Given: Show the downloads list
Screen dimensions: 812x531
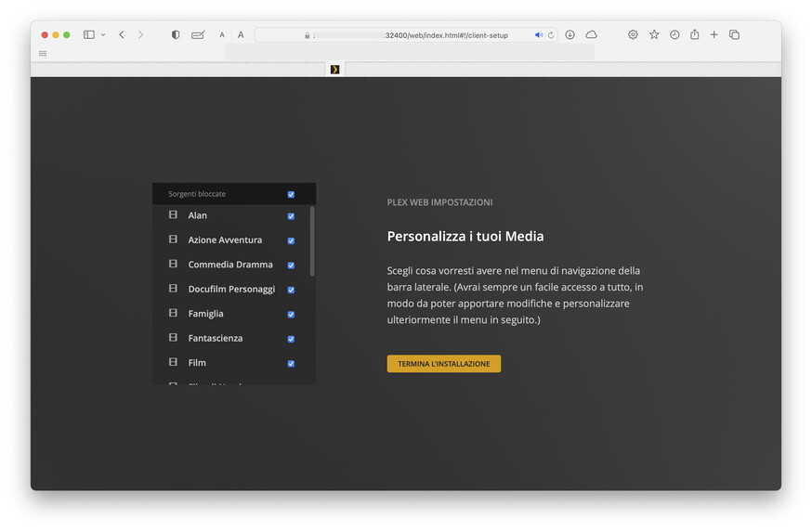Looking at the screenshot, I should 570,34.
